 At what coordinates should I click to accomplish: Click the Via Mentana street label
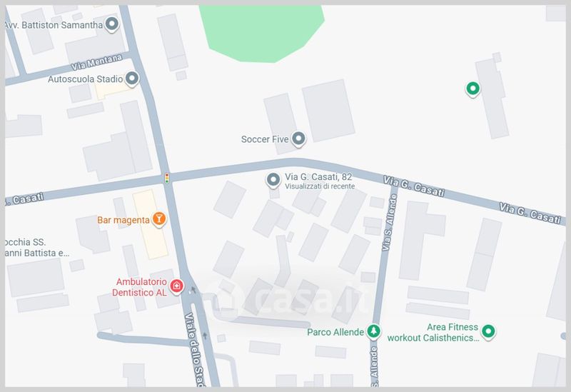pos(96,62)
